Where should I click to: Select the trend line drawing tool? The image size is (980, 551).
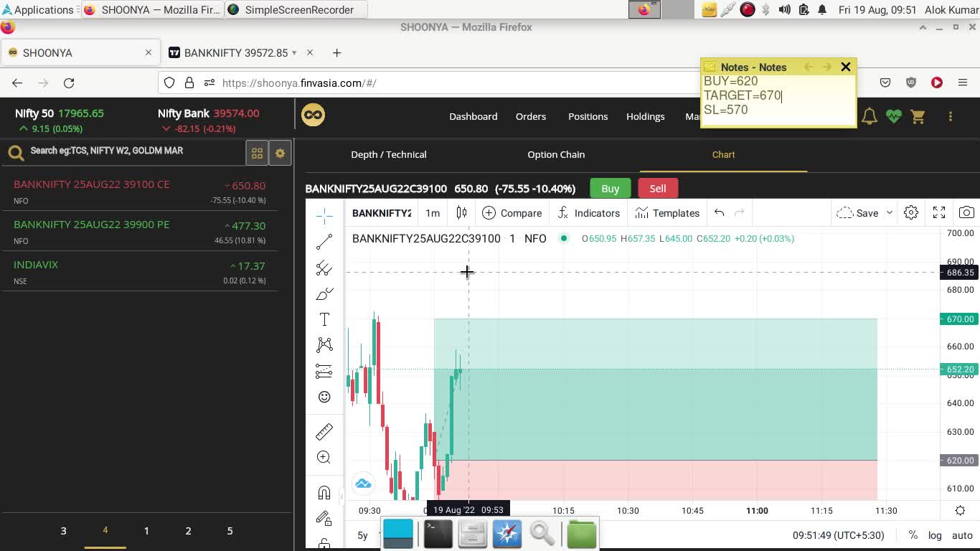pyautogui.click(x=324, y=242)
